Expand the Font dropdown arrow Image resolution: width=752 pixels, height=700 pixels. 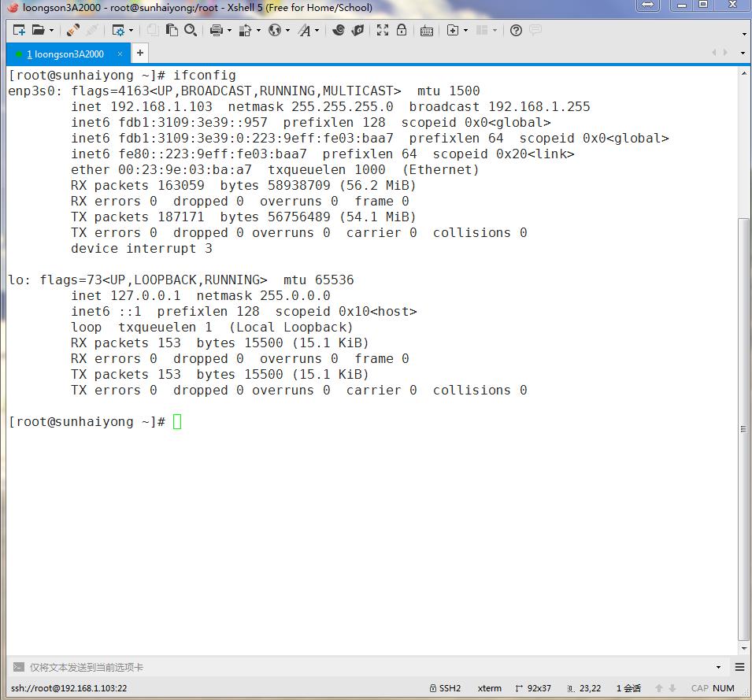coord(317,31)
